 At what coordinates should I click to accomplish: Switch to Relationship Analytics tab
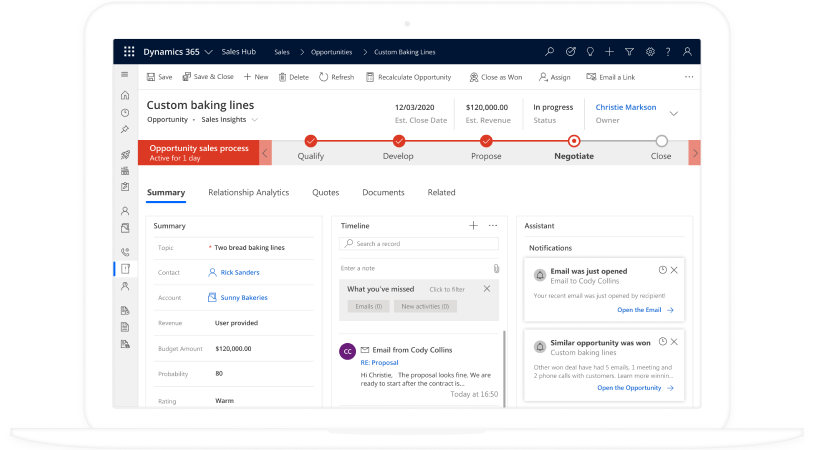pyautogui.click(x=249, y=193)
